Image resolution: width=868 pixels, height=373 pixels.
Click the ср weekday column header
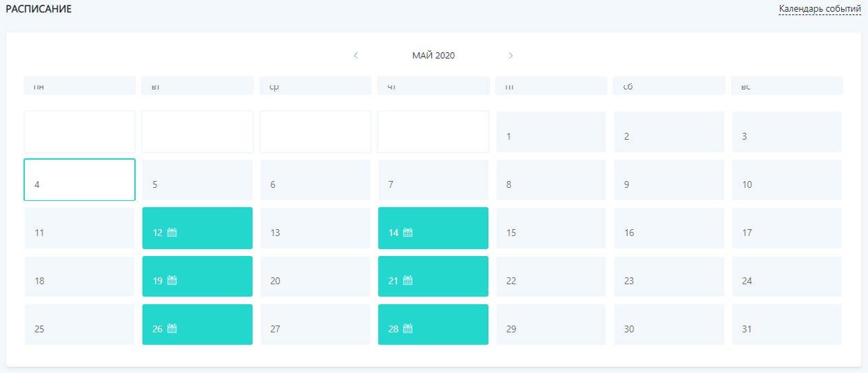316,86
